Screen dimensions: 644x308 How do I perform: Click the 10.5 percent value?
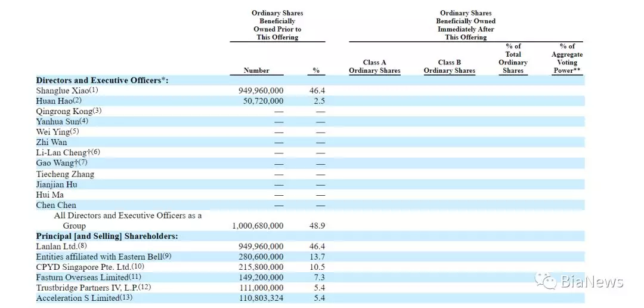click(x=317, y=267)
